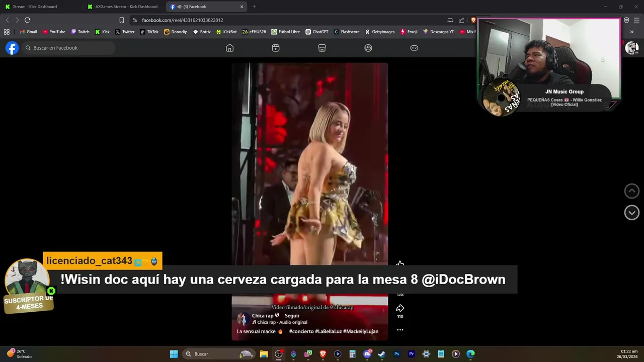Open the bookmarks apps grid icon
The image size is (644, 362).
click(x=7, y=32)
